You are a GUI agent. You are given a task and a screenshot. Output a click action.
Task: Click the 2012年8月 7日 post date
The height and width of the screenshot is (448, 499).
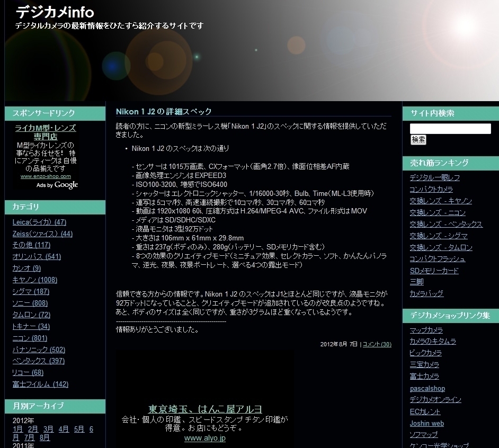click(x=339, y=344)
